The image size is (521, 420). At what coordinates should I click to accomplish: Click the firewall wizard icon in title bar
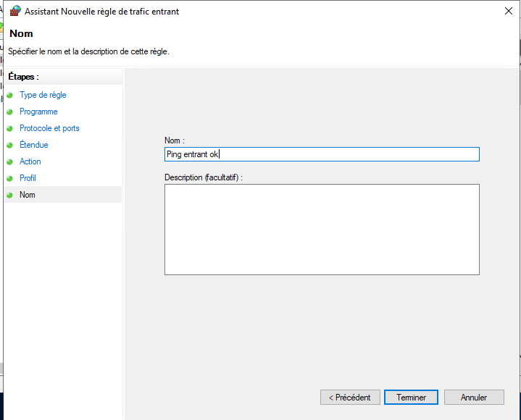(x=15, y=12)
